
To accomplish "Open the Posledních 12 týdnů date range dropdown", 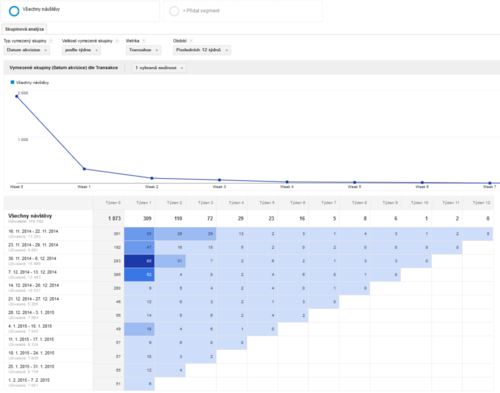I will coord(202,50).
